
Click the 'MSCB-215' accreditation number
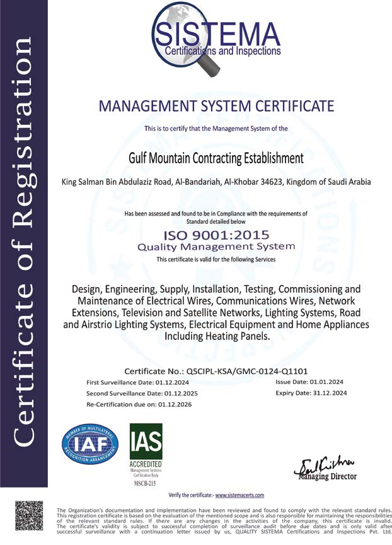click(x=145, y=483)
